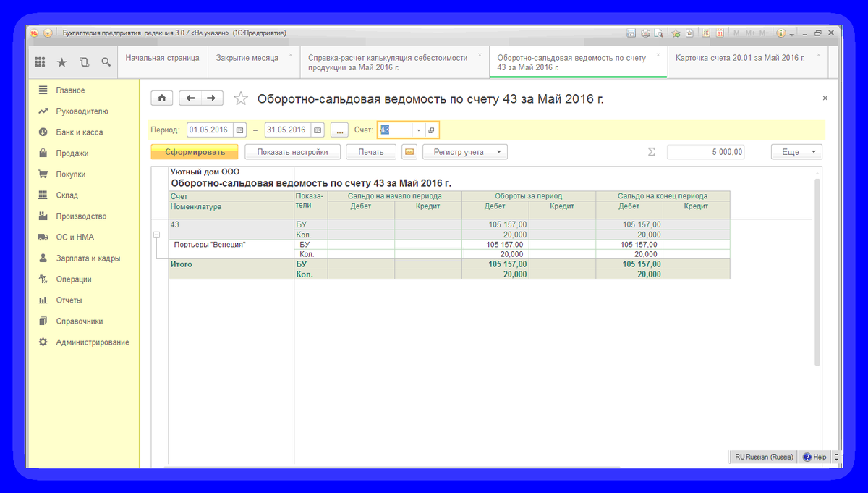Click the report vertical scrollbar

817,271
